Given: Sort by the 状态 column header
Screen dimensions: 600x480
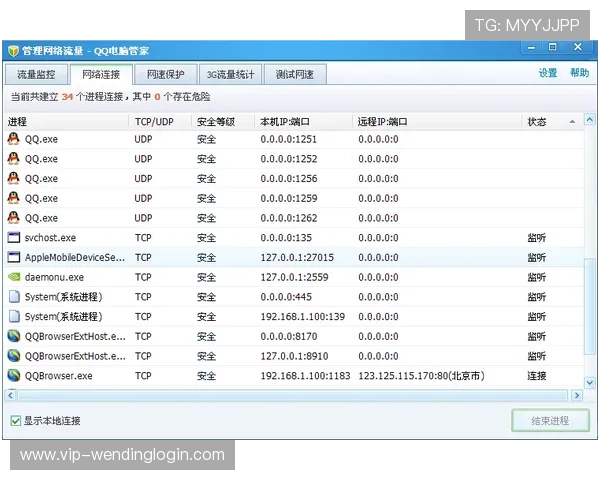Looking at the screenshot, I should [553, 122].
